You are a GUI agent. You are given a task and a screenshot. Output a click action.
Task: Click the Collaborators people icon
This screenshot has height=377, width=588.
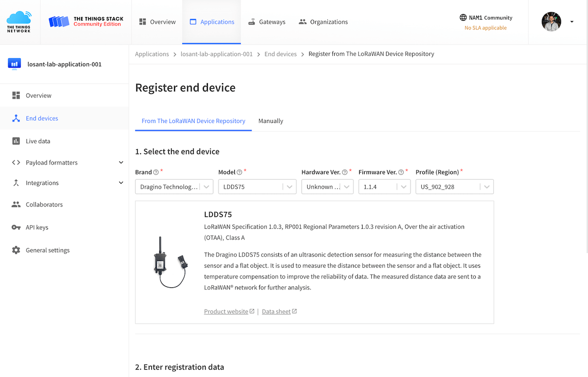(16, 205)
